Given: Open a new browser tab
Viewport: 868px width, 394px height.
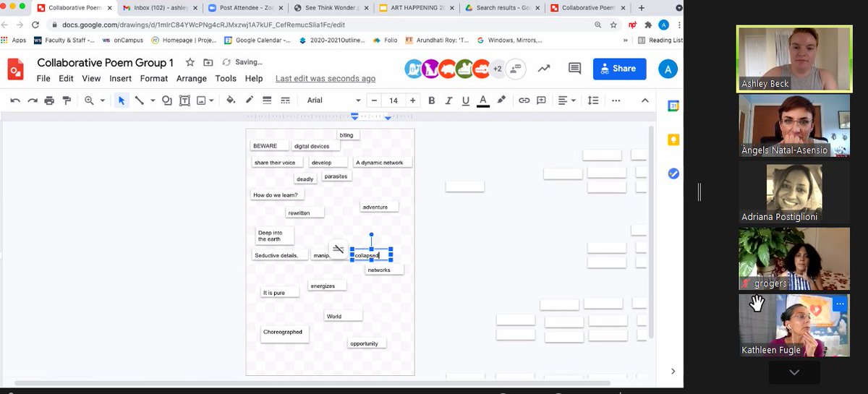Looking at the screenshot, I should 641,8.
